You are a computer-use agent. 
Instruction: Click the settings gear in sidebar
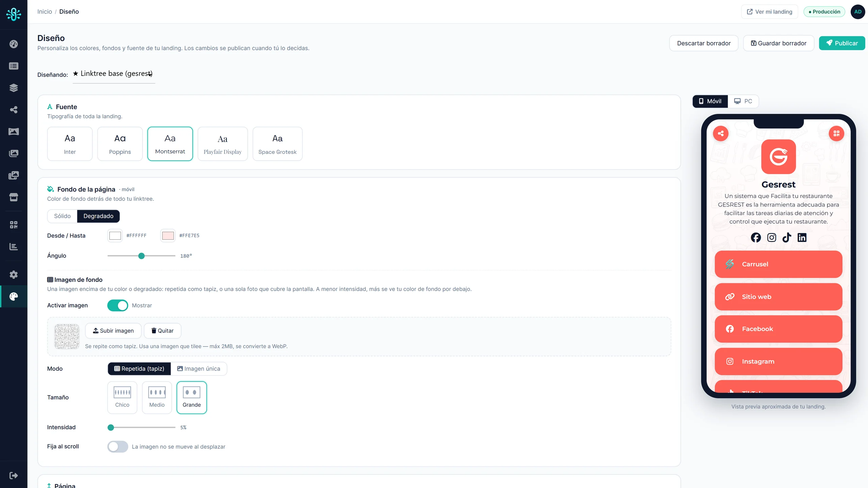(14, 274)
